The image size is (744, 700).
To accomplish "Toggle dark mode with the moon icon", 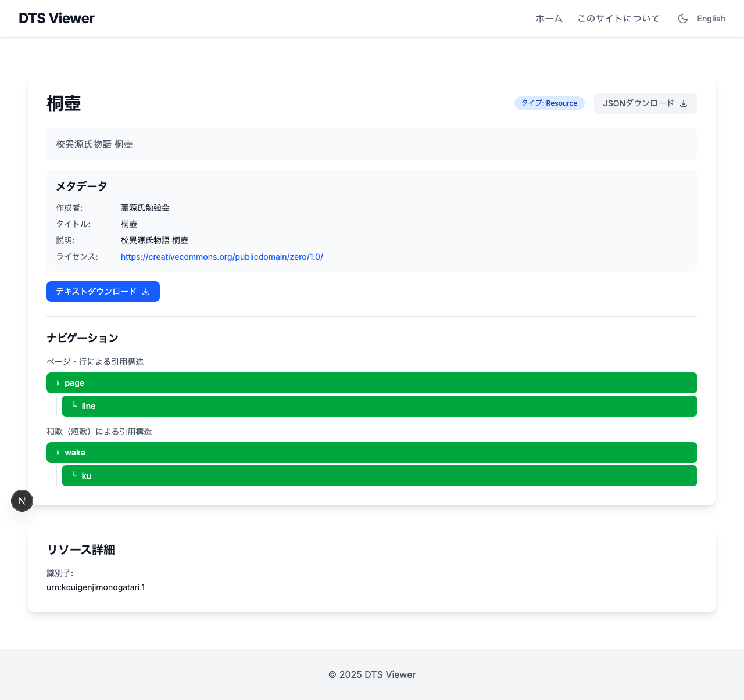I will coord(683,19).
